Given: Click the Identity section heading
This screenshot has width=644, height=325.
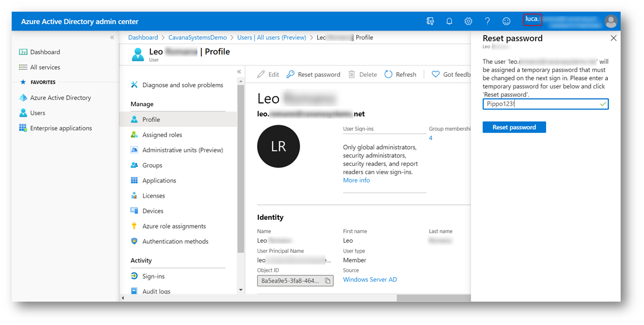Looking at the screenshot, I should tap(271, 218).
